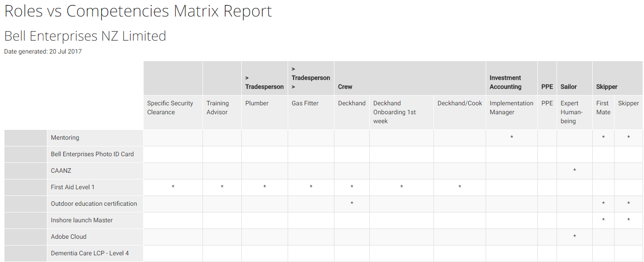The width and height of the screenshot is (644, 262).
Task: Click the Roles vs Competencies Matrix Report title
Action: tap(138, 11)
